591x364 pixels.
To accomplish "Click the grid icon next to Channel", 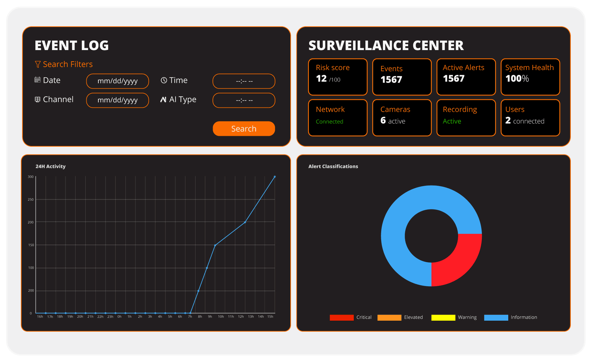I will pyautogui.click(x=37, y=99).
